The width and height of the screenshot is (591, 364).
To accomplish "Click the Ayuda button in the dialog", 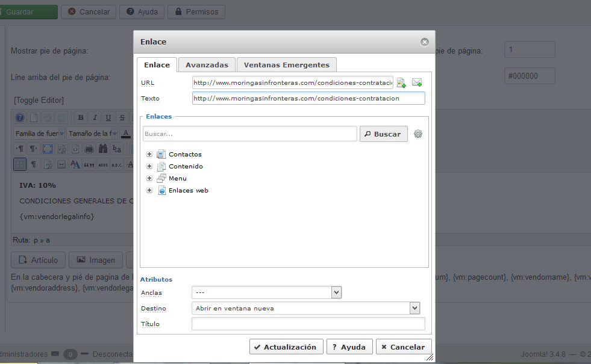I will [349, 347].
